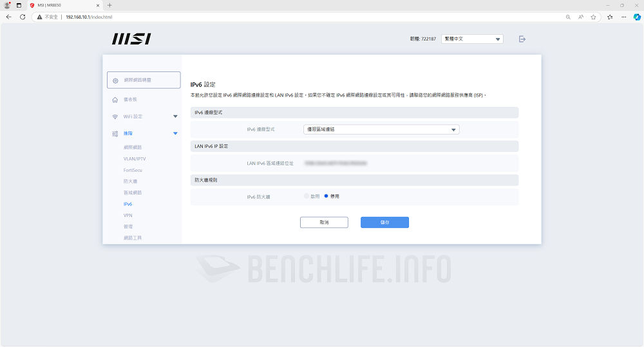This screenshot has width=644, height=347.
Task: Click the IPv6 連線型式 section header bar
Action: [x=354, y=113]
